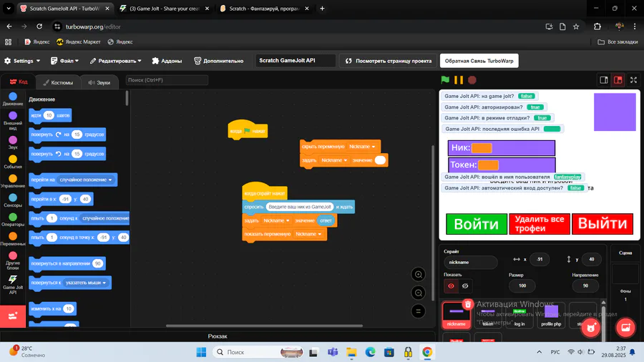Switch to Game Jolt browser tab

point(163,8)
